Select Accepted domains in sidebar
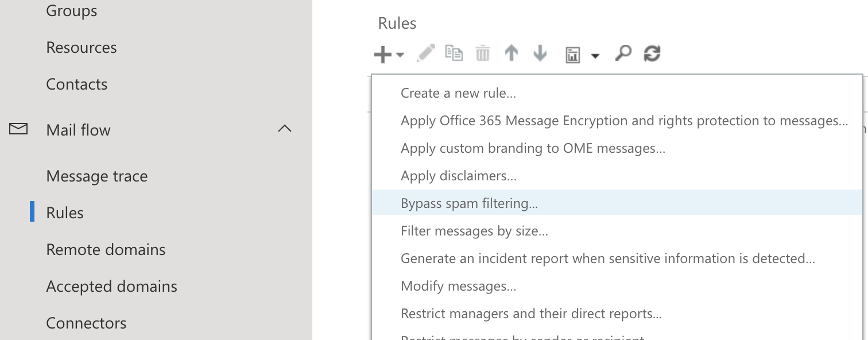The image size is (868, 340). click(x=111, y=286)
